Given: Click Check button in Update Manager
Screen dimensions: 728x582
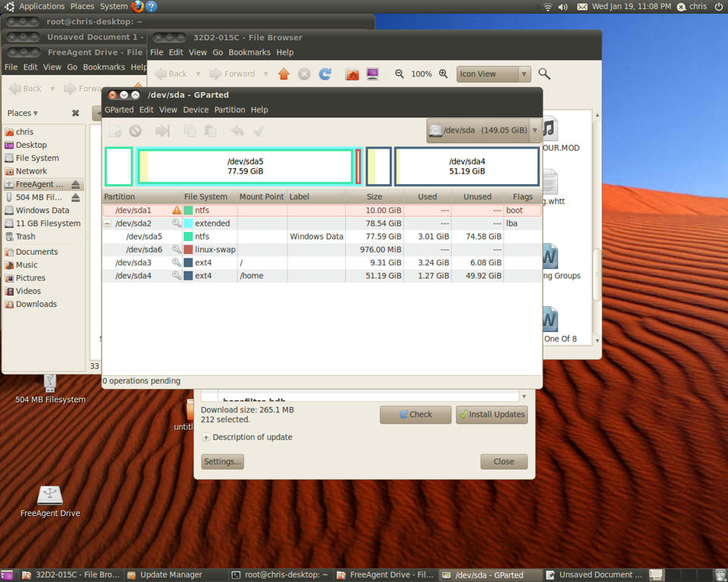Looking at the screenshot, I should coord(416,415).
